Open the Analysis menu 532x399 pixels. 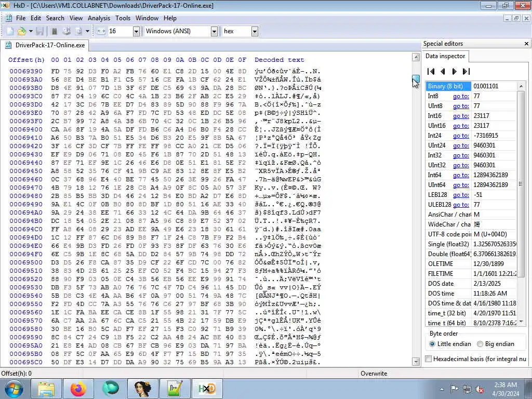click(99, 18)
